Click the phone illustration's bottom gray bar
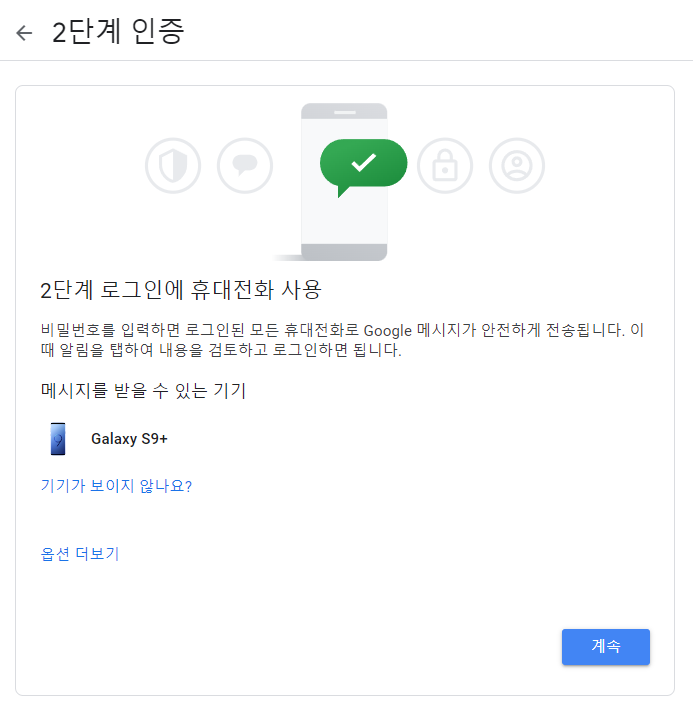693x716 pixels. click(x=344, y=252)
